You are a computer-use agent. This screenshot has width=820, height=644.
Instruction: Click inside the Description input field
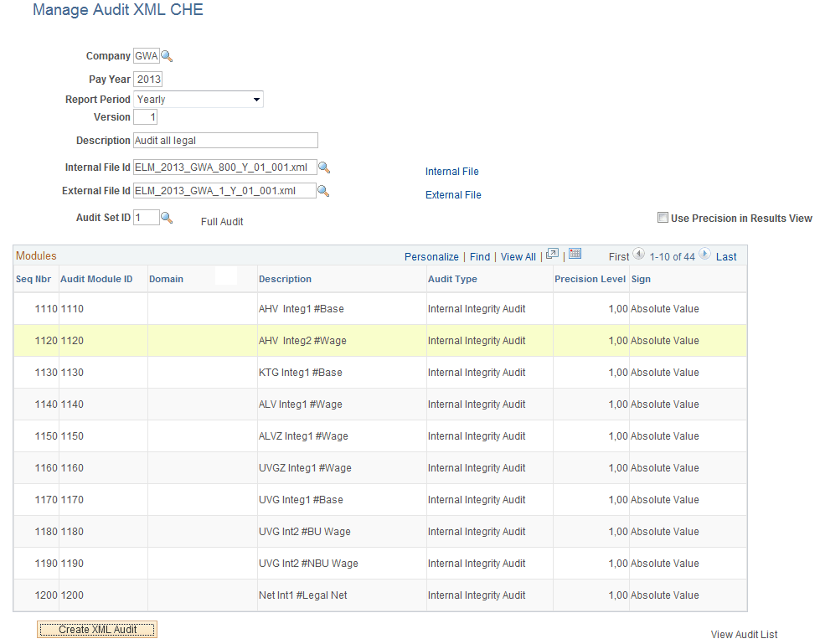(x=224, y=140)
